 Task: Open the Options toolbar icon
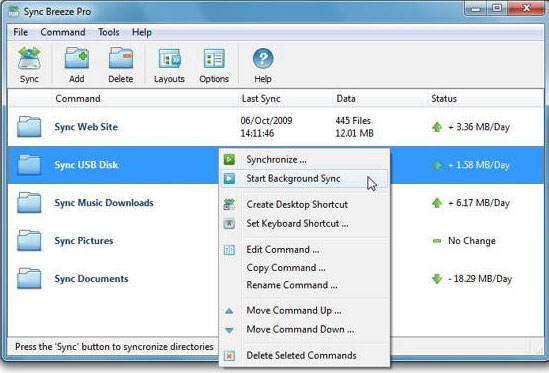click(x=214, y=58)
